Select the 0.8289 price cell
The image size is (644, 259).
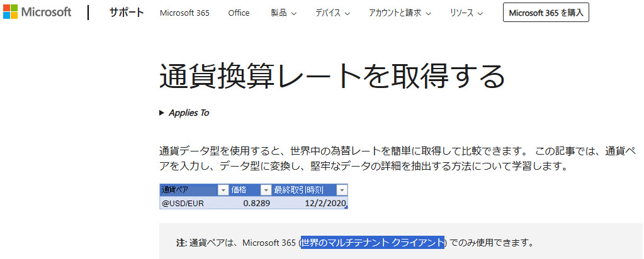250,203
